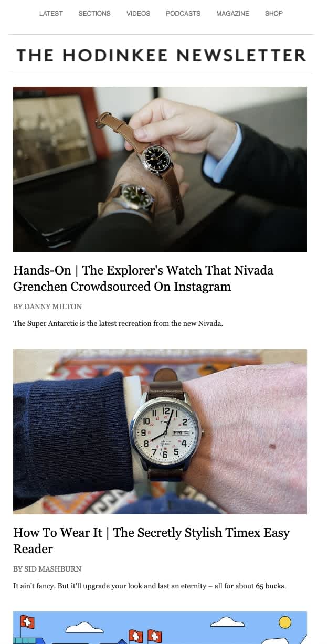This screenshot has width=328, height=644.
Task: Click the yellow sun in the illustration
Action: coord(285,622)
